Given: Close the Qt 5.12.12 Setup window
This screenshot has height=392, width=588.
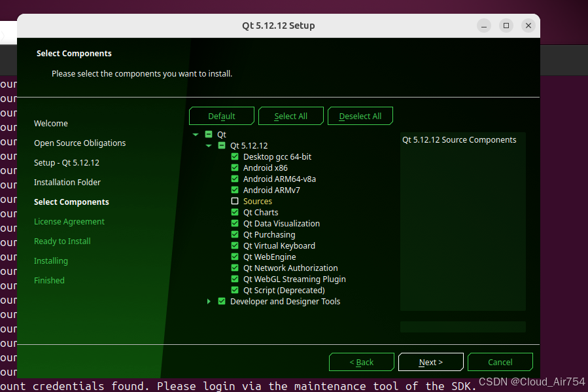Looking at the screenshot, I should click(x=528, y=26).
